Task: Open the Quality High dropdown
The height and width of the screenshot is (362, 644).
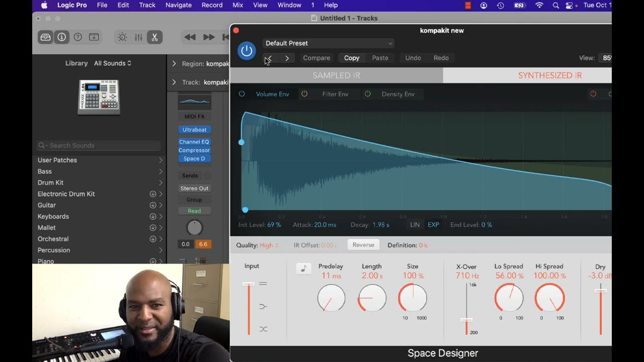Action: tap(269, 245)
